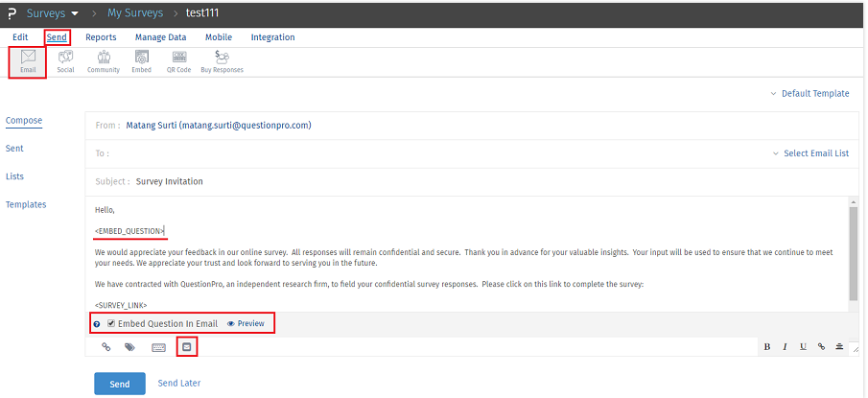
Task: Click the Hello, greeting line
Action: click(105, 210)
